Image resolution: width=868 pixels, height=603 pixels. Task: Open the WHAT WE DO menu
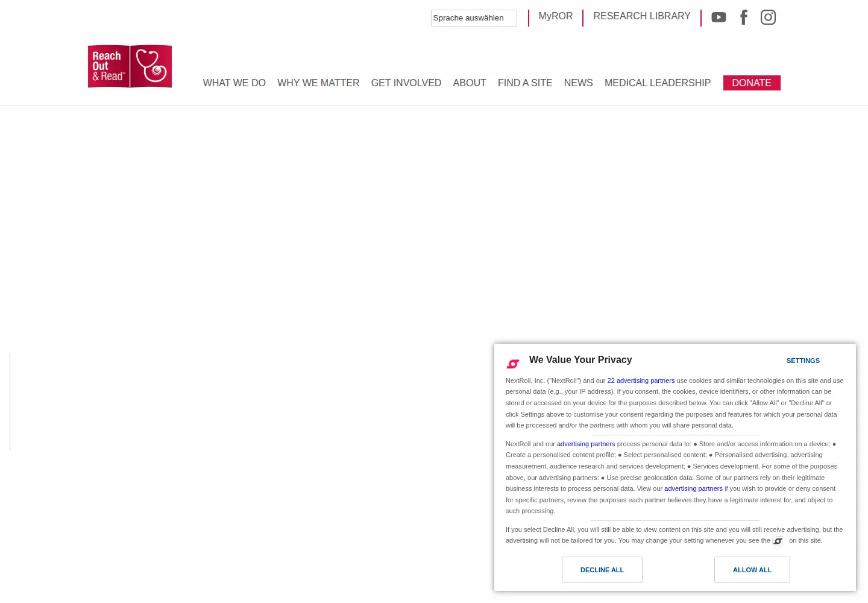234,83
